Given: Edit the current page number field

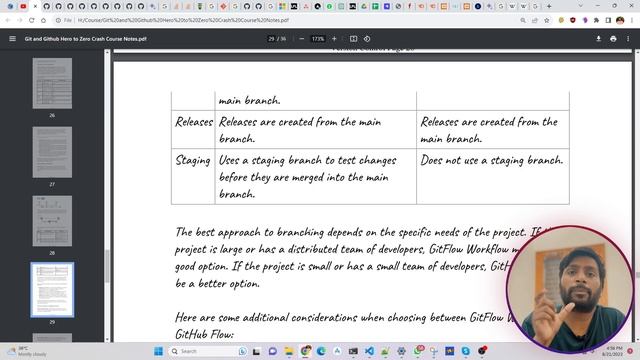Looking at the screenshot, I should pos(271,39).
